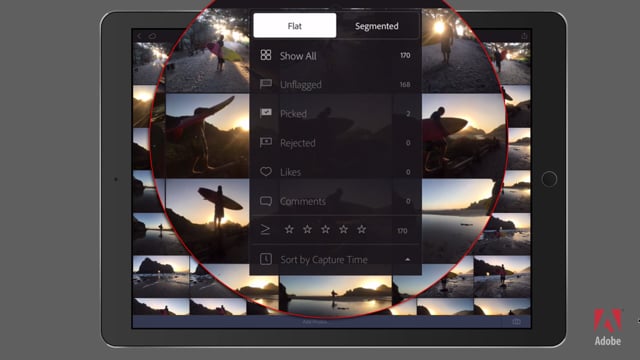The height and width of the screenshot is (360, 640).
Task: Set rating filter to three stars
Action: point(325,229)
